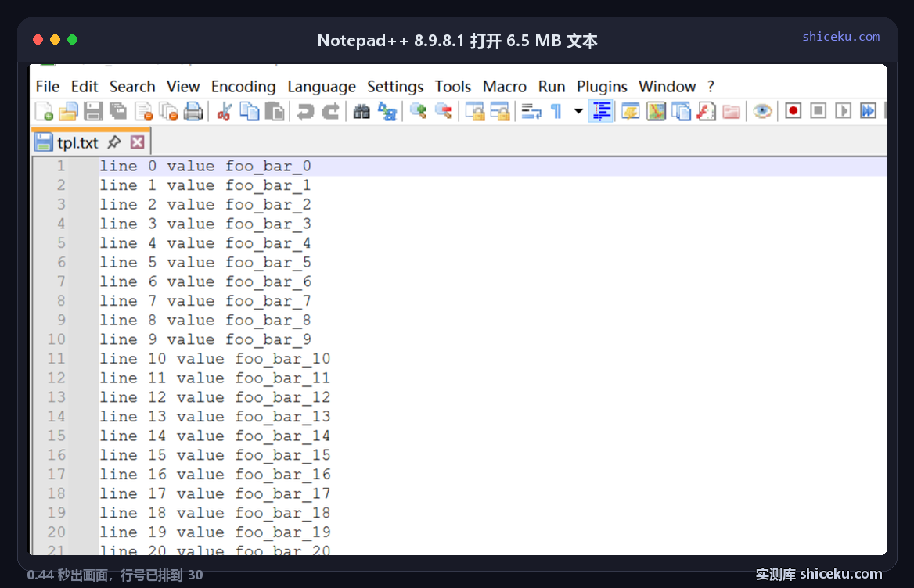Screen dimensions: 914x588
Task: Click the Zoom In icon
Action: point(418,110)
